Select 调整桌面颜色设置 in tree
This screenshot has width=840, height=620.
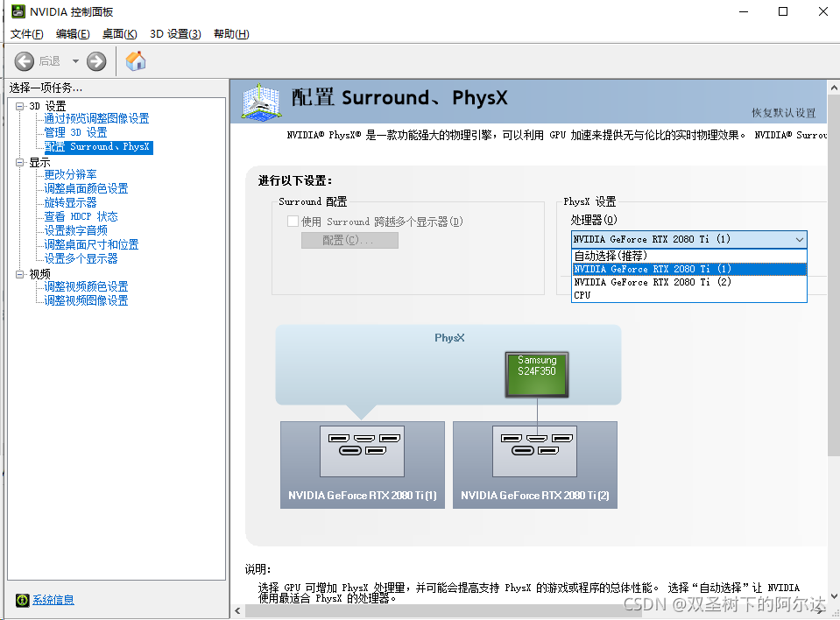coord(86,188)
